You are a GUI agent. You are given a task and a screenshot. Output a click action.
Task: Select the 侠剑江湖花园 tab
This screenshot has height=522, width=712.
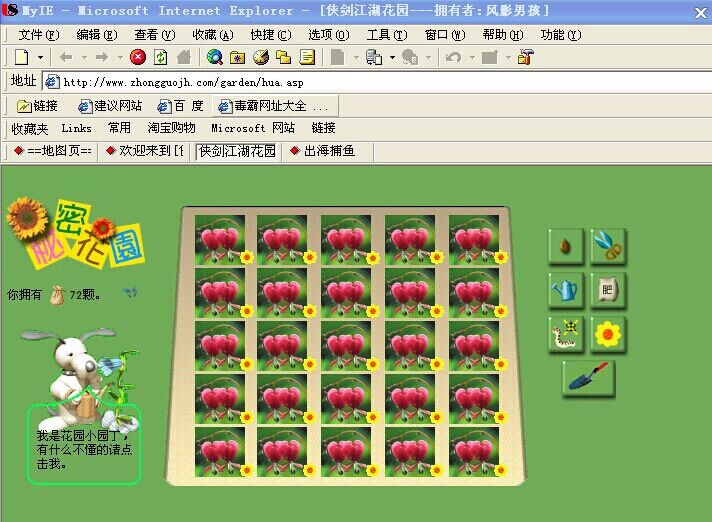pos(237,151)
